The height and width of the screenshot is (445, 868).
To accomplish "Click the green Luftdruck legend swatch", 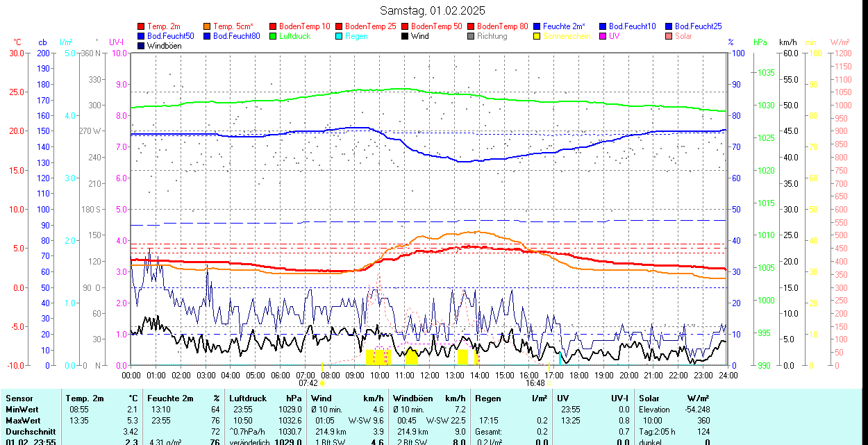I will pyautogui.click(x=274, y=36).
